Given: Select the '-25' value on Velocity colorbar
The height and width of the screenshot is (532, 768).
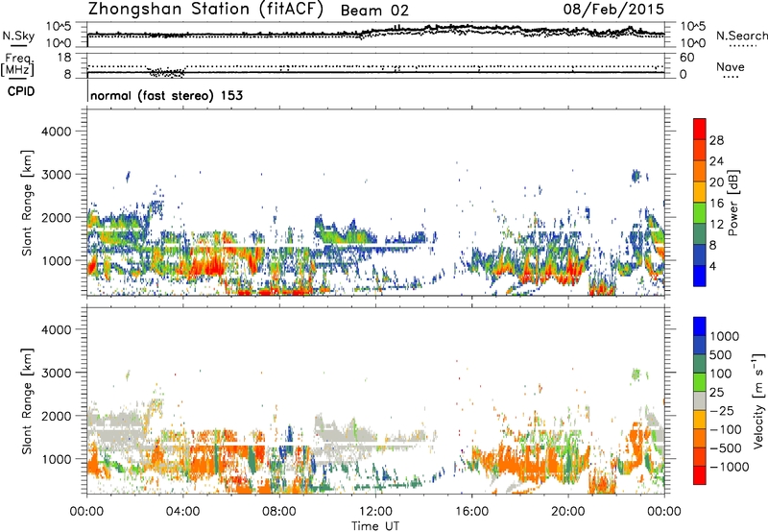Looking at the screenshot, I should pyautogui.click(x=723, y=411).
